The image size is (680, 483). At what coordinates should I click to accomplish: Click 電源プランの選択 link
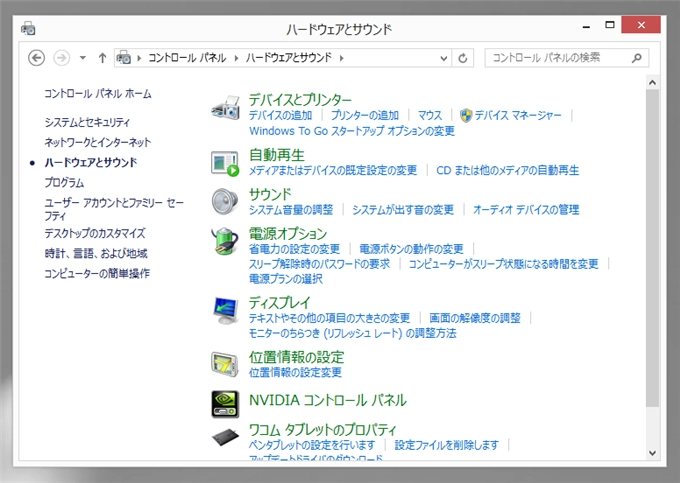click(x=286, y=279)
